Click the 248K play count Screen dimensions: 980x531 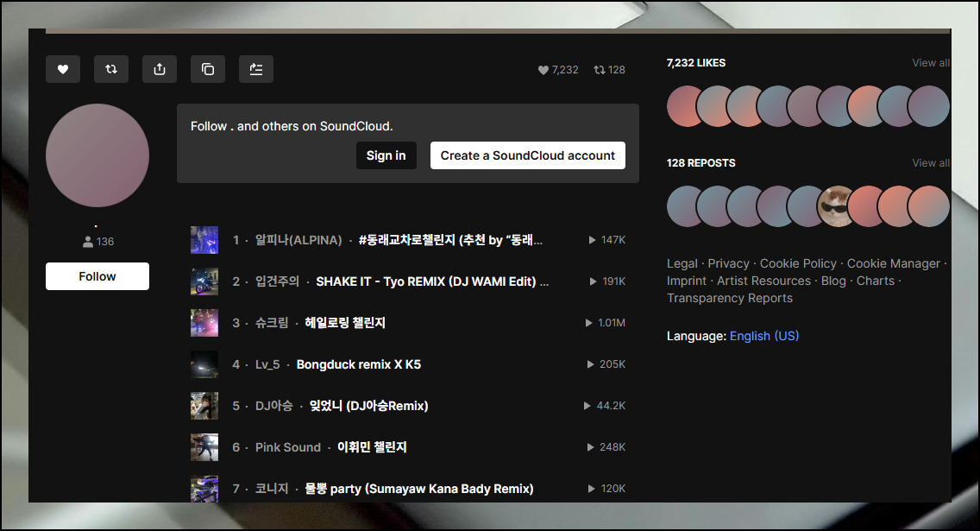coord(606,447)
